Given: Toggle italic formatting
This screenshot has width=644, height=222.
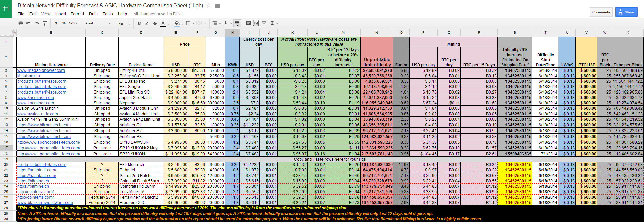Looking at the screenshot, I should point(147,23).
